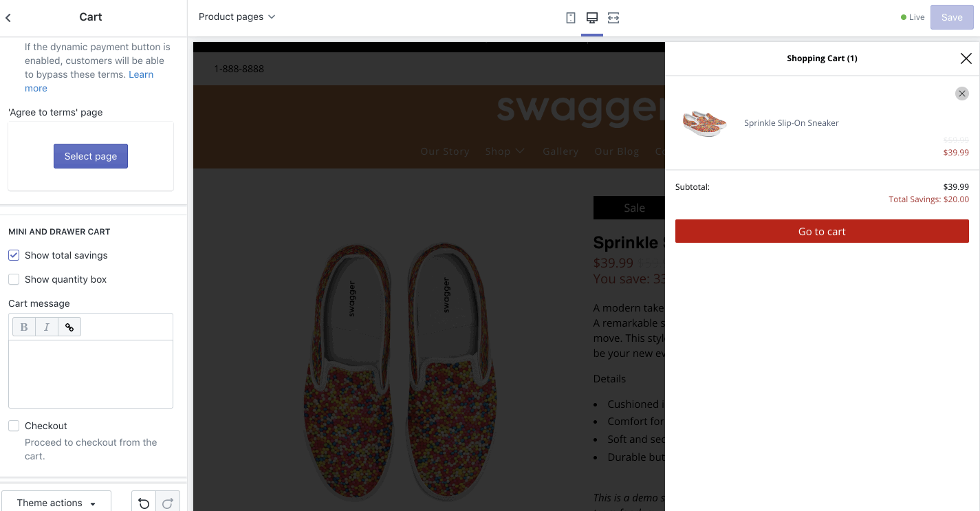Image resolution: width=980 pixels, height=511 pixels.
Task: Uncheck Show total savings
Action: coord(14,255)
